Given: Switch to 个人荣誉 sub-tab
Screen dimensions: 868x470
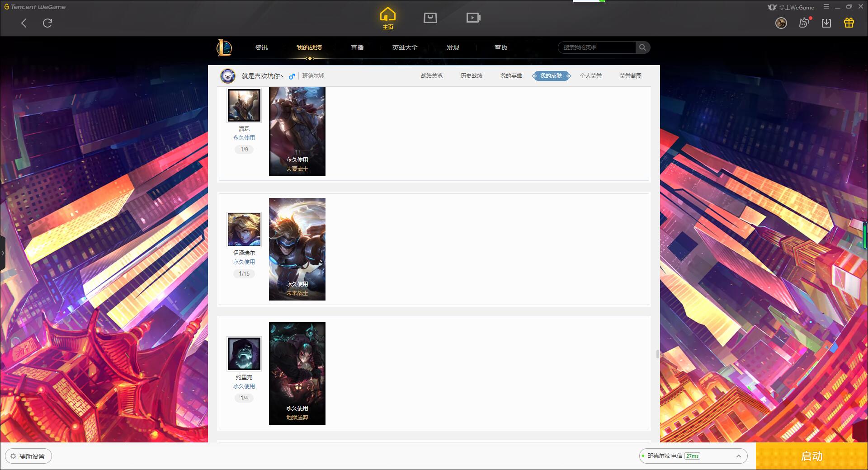Looking at the screenshot, I should pos(591,76).
